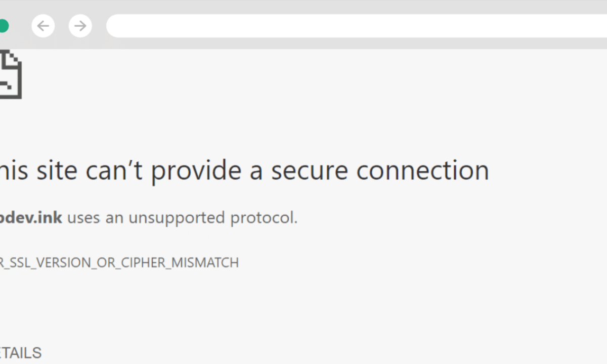Go forward with the right arrow button
The height and width of the screenshot is (364, 607).
pyautogui.click(x=80, y=25)
